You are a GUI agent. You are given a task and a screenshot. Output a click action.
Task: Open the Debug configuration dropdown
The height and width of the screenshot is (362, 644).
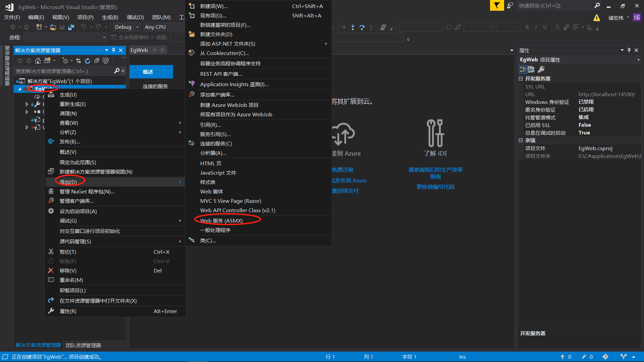[137, 27]
